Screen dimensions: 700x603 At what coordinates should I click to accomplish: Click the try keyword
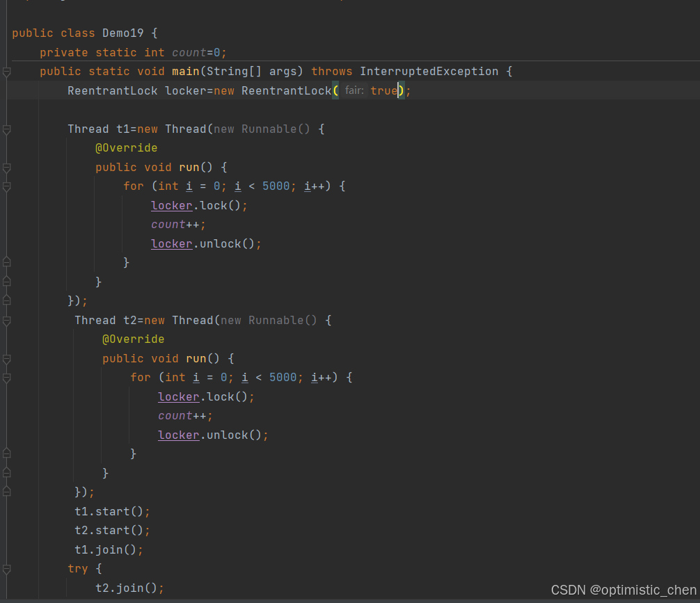click(x=78, y=569)
